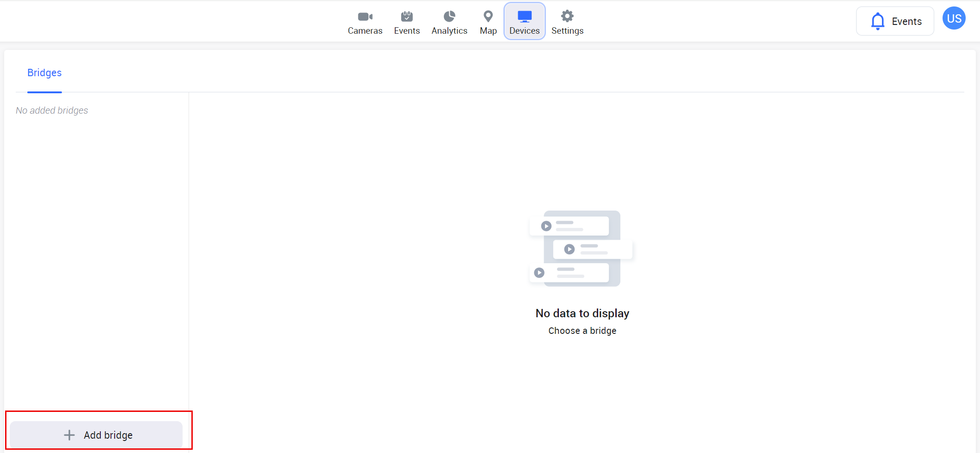Open Settings via the gear icon

567,17
